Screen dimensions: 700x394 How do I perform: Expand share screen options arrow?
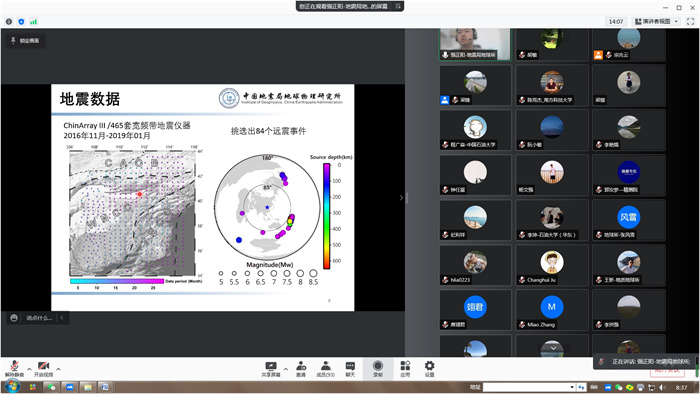[x=286, y=369]
